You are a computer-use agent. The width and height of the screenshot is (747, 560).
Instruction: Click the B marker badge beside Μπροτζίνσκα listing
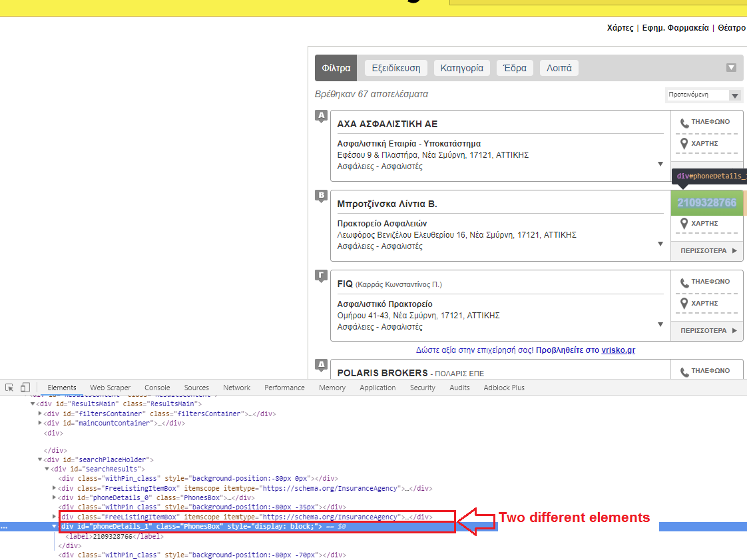click(322, 196)
